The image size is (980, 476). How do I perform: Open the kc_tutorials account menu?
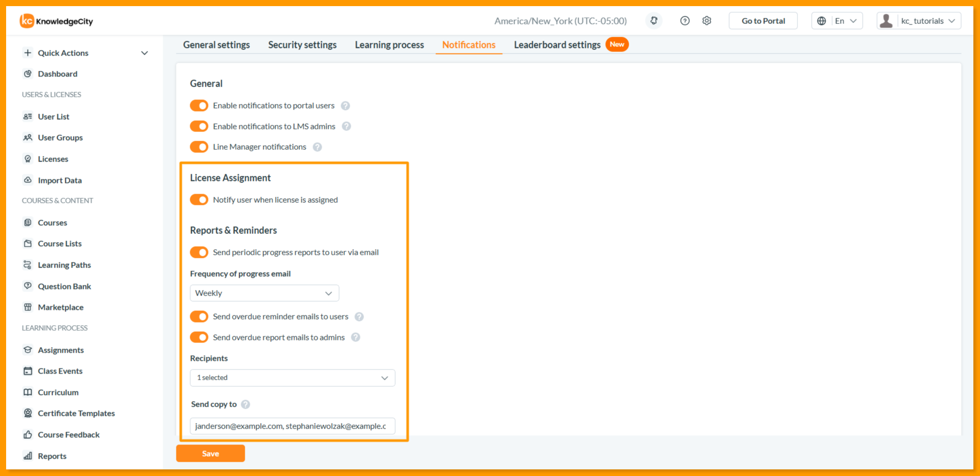919,21
